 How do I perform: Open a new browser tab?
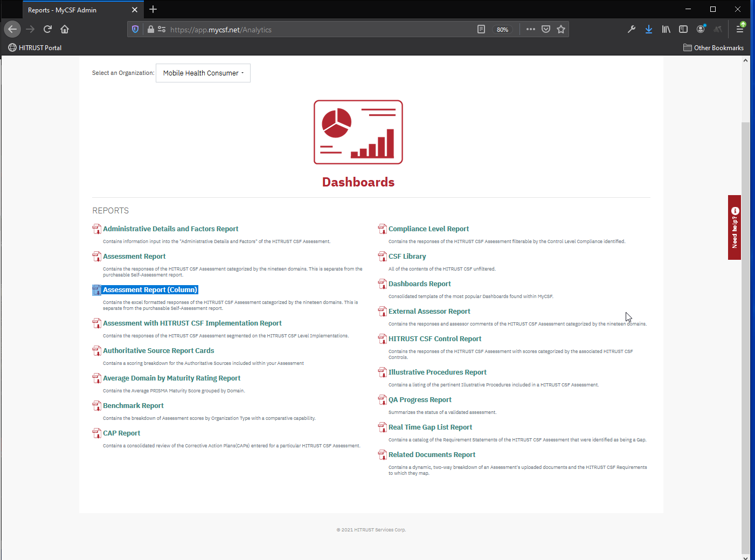point(153,9)
